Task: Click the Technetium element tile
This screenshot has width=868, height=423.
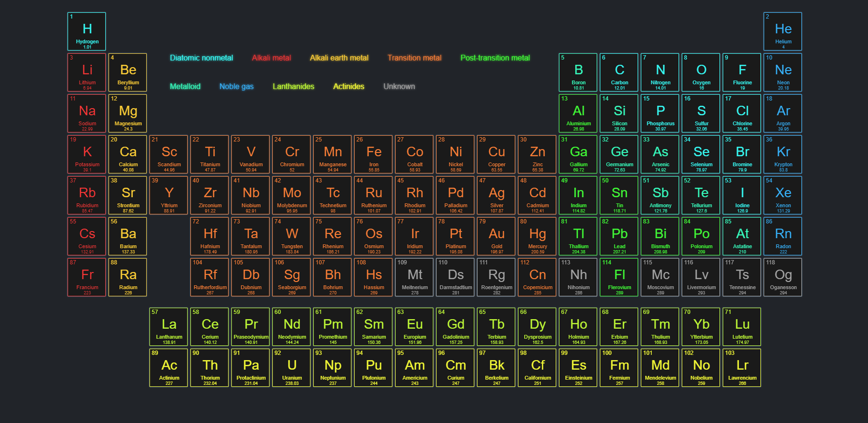Action: (332, 195)
